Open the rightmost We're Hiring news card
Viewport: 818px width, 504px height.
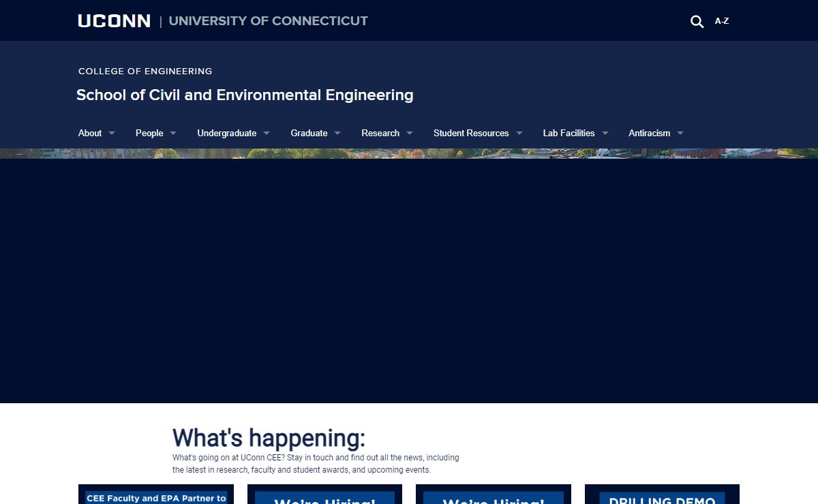coord(493,496)
